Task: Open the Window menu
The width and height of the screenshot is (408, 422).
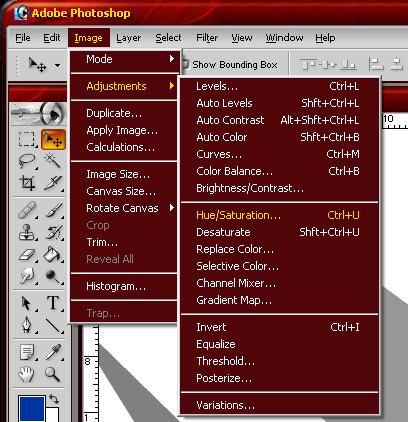Action: tap(284, 38)
